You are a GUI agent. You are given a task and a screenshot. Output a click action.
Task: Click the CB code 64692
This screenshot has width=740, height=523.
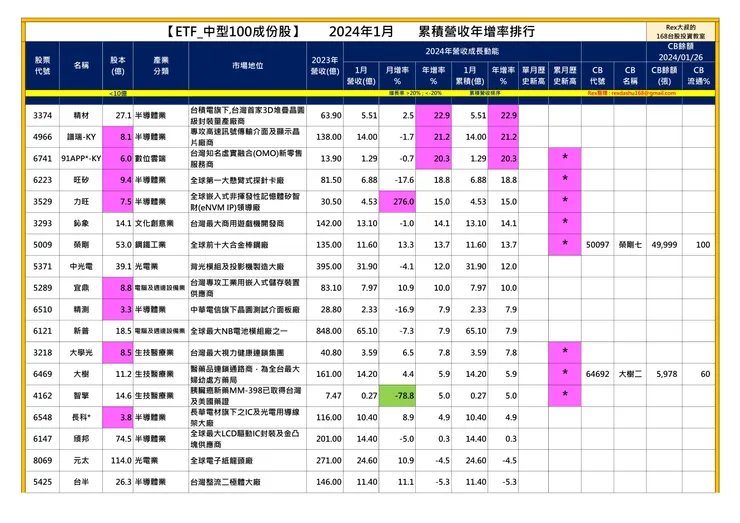tap(597, 374)
